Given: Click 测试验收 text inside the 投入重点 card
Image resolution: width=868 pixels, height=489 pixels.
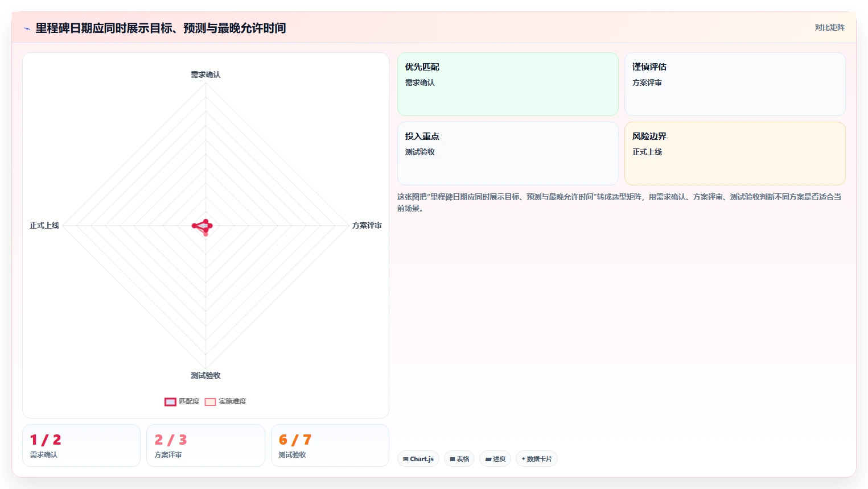Looking at the screenshot, I should point(420,152).
